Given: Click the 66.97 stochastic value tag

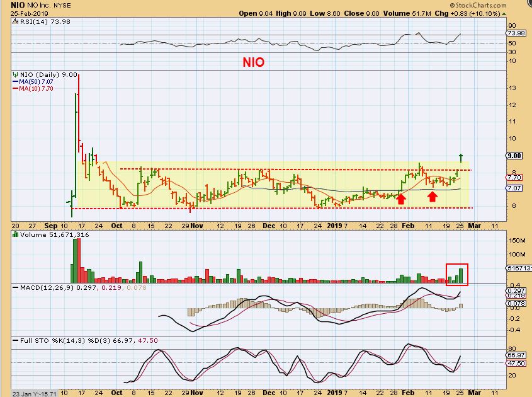Looking at the screenshot, I should pyautogui.click(x=516, y=355).
